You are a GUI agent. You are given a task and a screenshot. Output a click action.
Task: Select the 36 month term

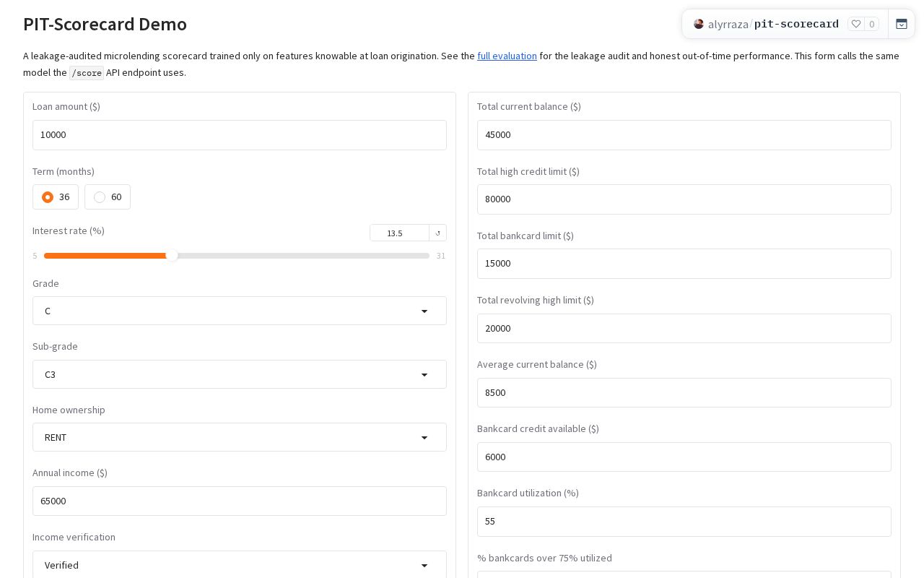56,197
